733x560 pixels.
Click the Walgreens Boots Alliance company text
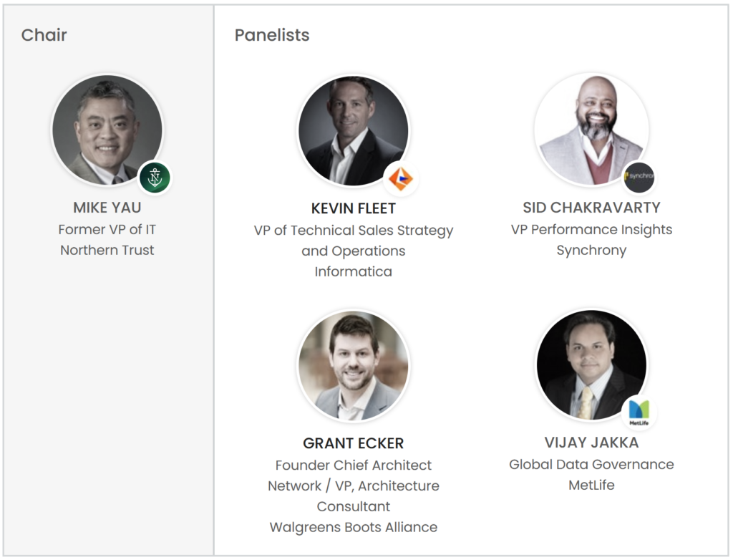click(353, 527)
